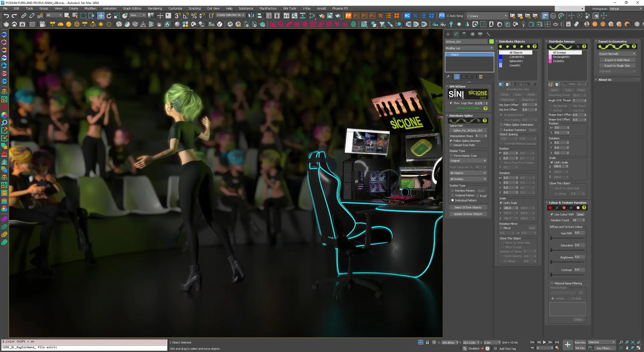
Task: Open the Original display type dropdown
Action: pos(468,161)
